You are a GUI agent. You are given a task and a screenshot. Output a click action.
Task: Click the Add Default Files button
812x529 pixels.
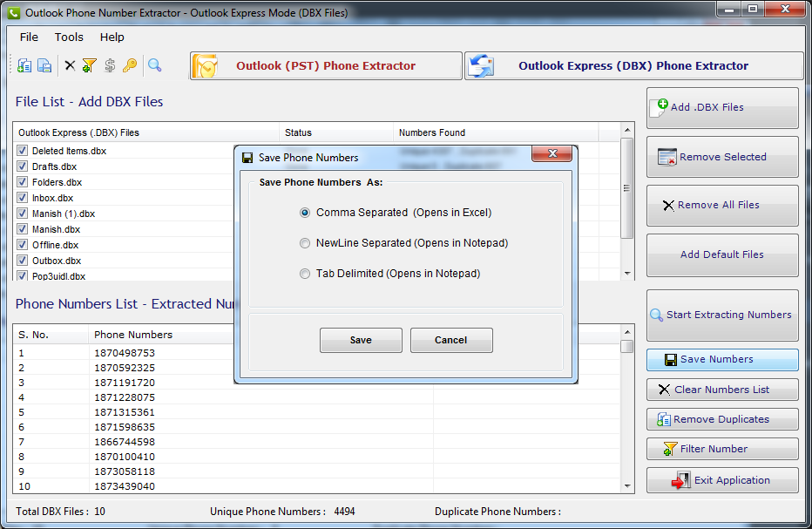click(x=722, y=255)
